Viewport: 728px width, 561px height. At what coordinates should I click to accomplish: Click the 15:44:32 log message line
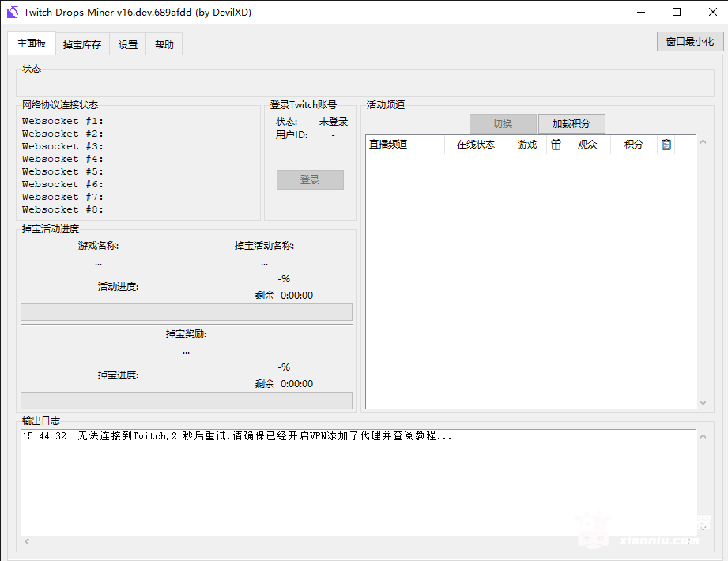pyautogui.click(x=237, y=435)
